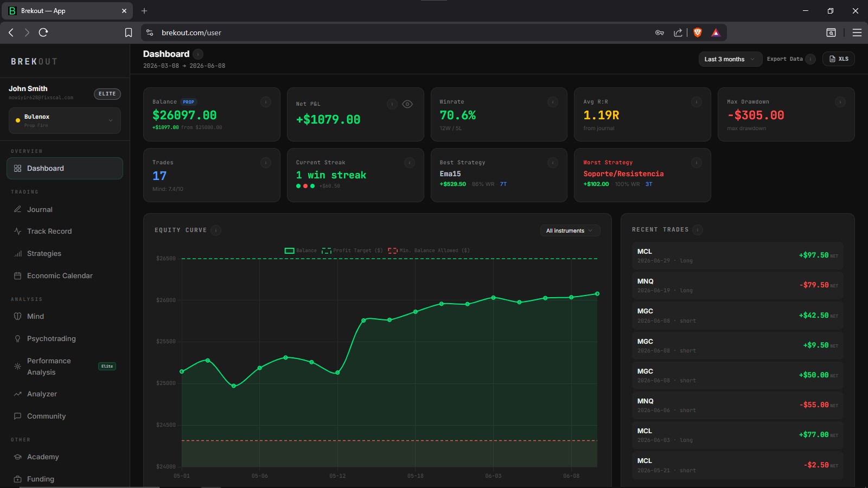Open the All instruments dropdown
The height and width of the screenshot is (488, 868).
pos(570,230)
